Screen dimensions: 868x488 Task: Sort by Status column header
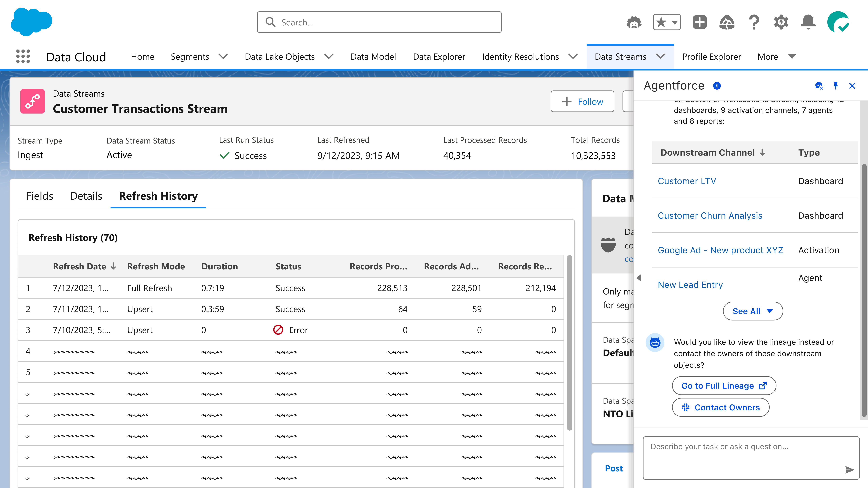pyautogui.click(x=288, y=266)
